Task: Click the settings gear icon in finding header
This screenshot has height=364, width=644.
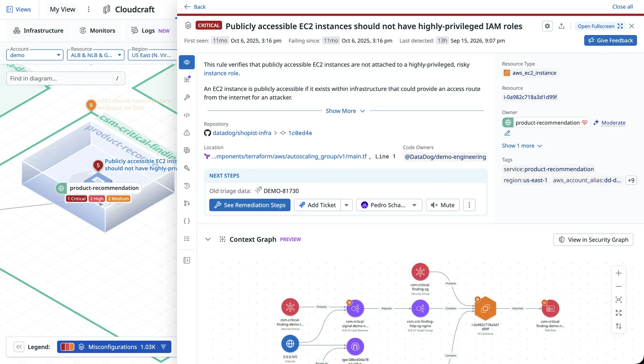Action: 547,26
